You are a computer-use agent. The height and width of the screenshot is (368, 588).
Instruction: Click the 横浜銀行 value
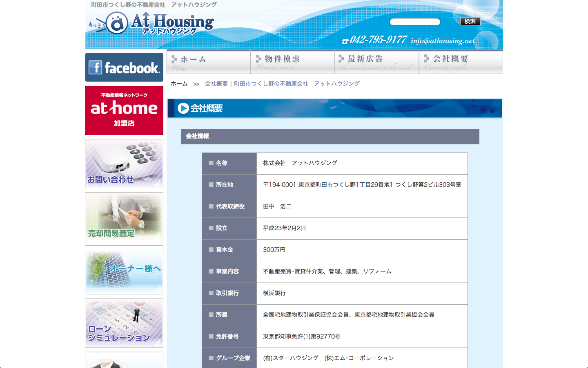point(274,293)
